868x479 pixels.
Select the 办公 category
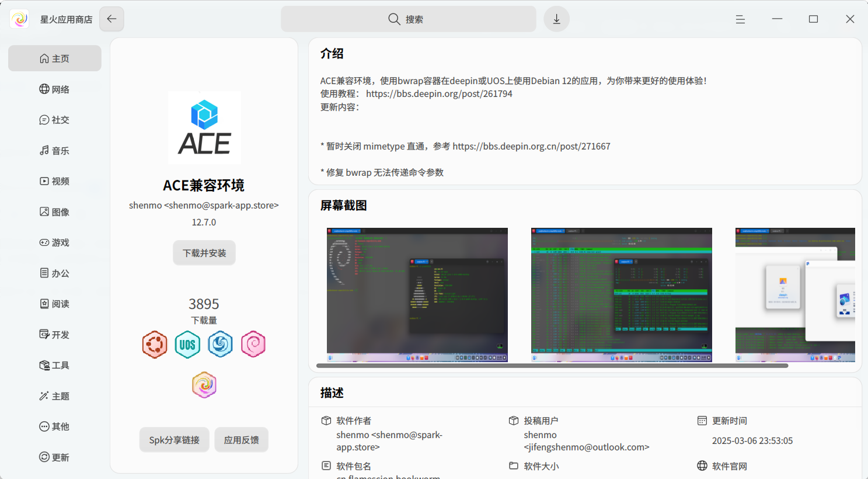55,273
